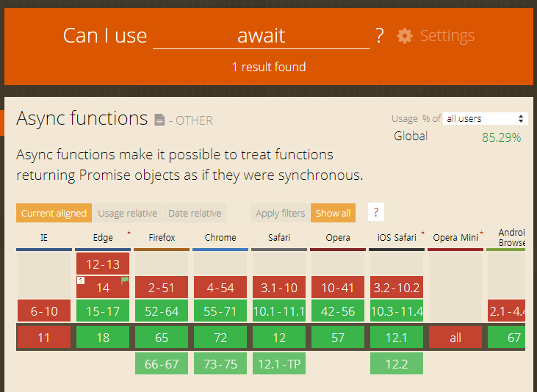
Task: Select the iOS Safari 10.3-11.4 cell
Action: 397,311
